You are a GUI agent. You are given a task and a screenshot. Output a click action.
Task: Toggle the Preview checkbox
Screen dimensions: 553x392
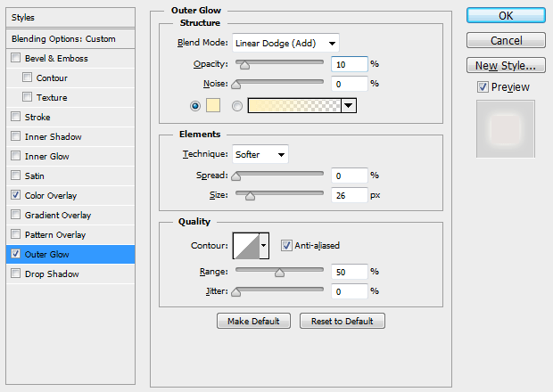(x=483, y=87)
